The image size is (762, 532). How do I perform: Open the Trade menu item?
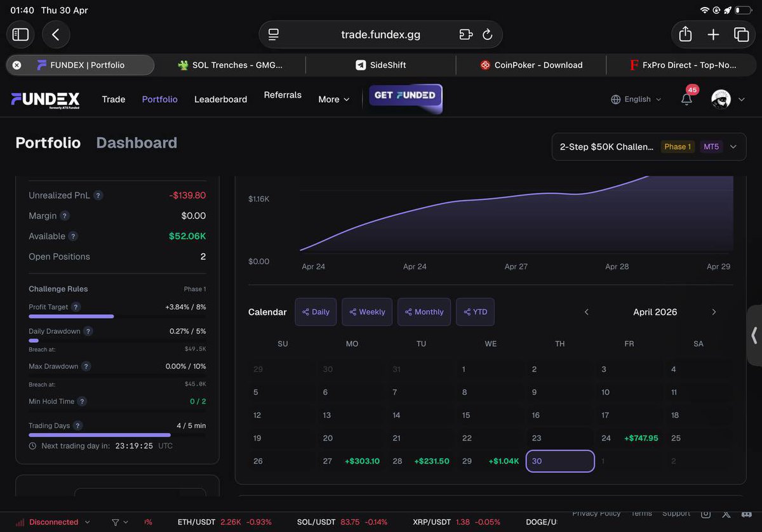(x=114, y=99)
